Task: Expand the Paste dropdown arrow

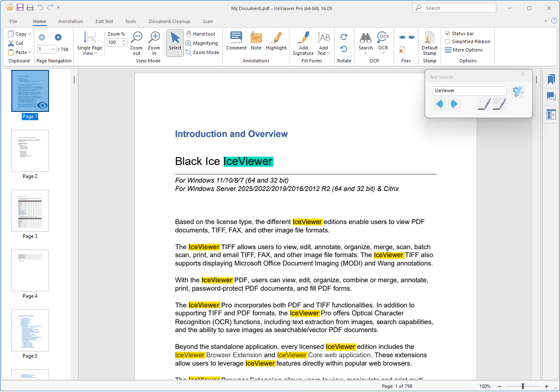Action: tap(30, 52)
